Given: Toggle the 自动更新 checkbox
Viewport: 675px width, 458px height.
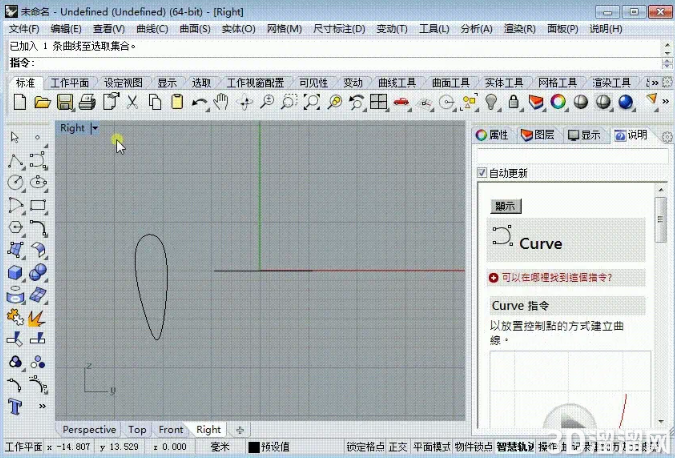Looking at the screenshot, I should (482, 173).
